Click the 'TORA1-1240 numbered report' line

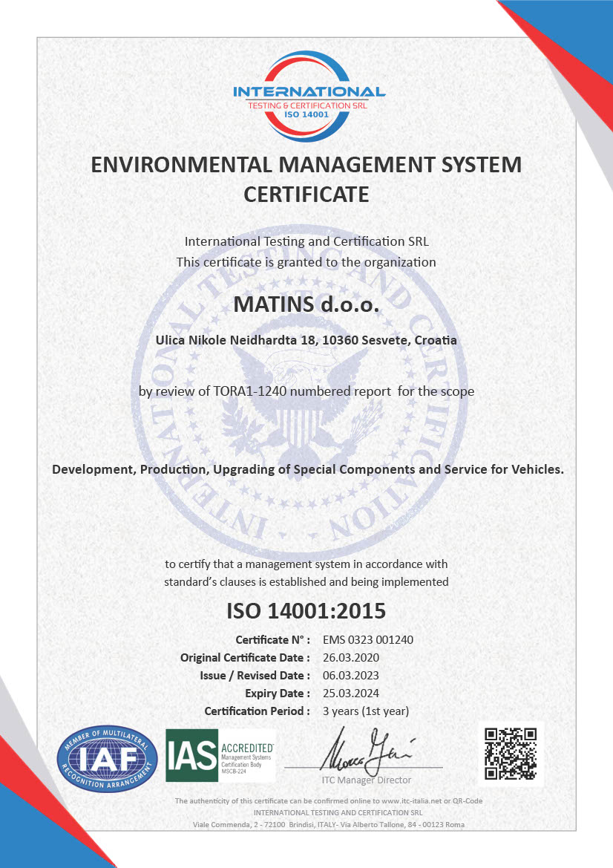pos(306,391)
